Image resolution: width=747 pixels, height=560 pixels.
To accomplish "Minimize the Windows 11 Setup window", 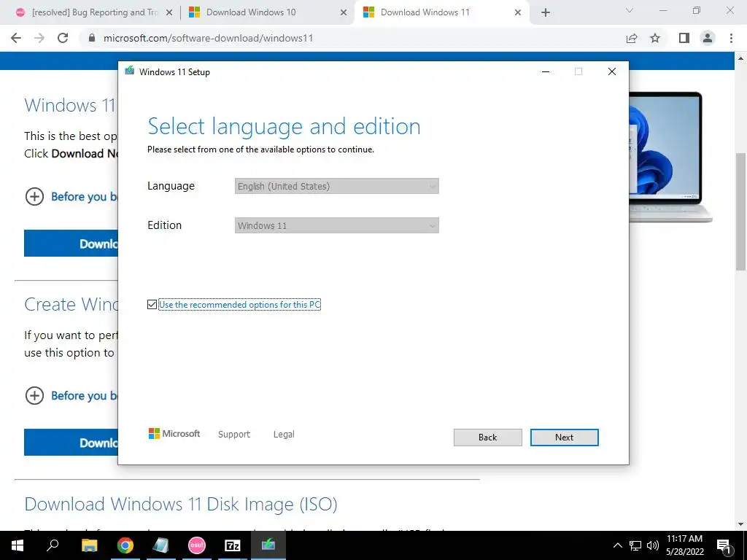I will point(546,71).
